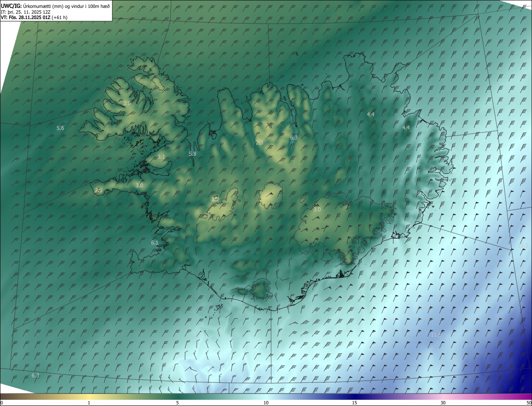This screenshot has width=532, height=406.
Task: Click the 10.5 value label on the map
Action: tap(523, 246)
